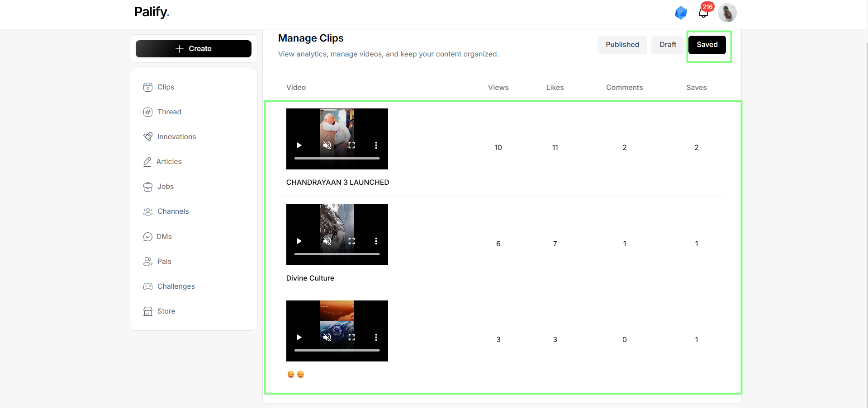Play the Divine Culture video
Viewport: 868px width, 408px height.
[x=299, y=241]
